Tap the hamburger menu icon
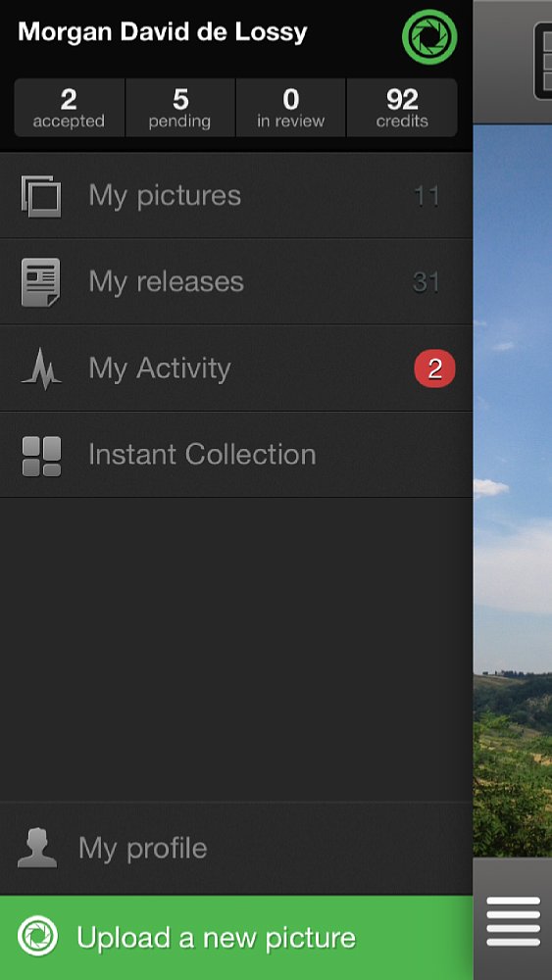This screenshot has height=980, width=552. coord(513,921)
